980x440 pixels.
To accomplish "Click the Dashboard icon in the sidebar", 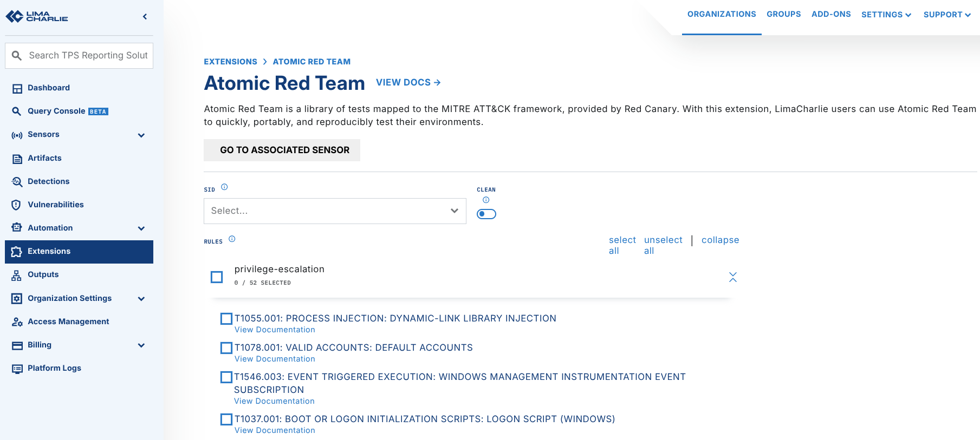I will click(17, 88).
